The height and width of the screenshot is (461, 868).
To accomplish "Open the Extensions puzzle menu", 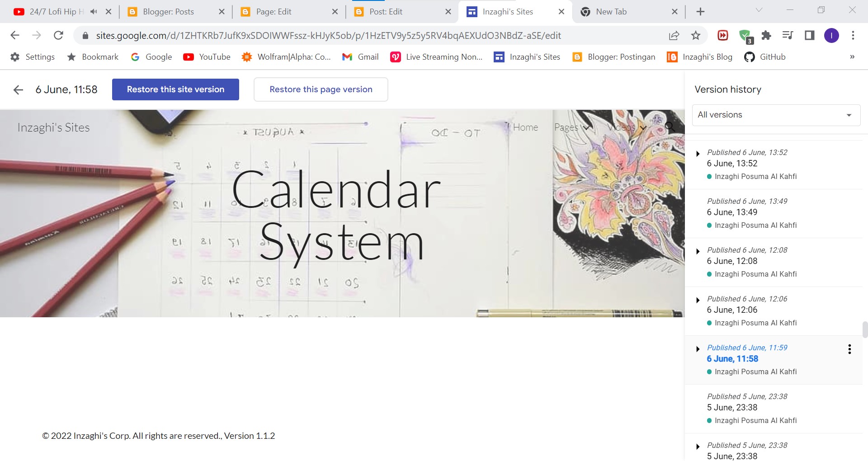I will tap(766, 35).
